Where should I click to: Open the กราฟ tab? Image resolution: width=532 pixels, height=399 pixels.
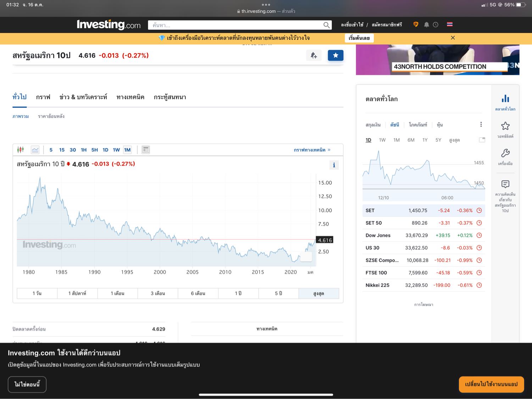(43, 97)
